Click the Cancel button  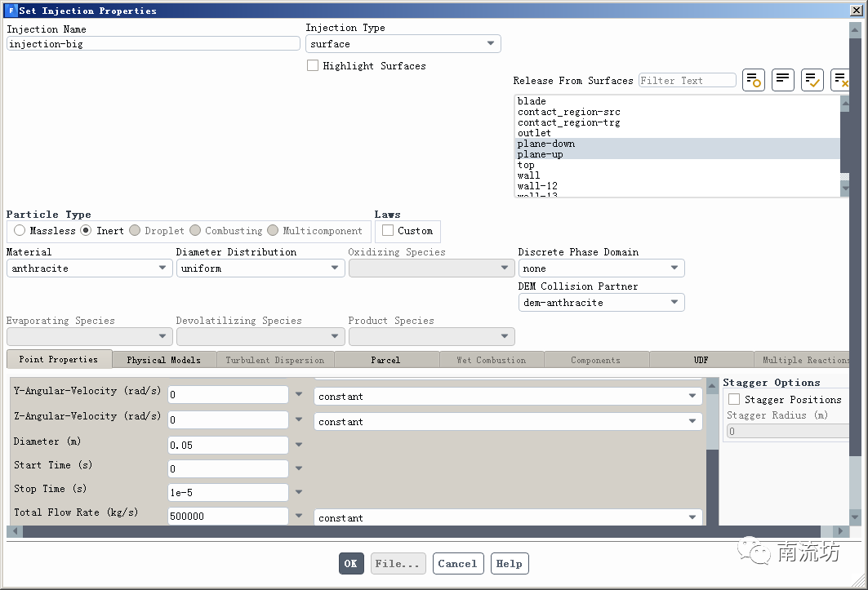(x=456, y=564)
